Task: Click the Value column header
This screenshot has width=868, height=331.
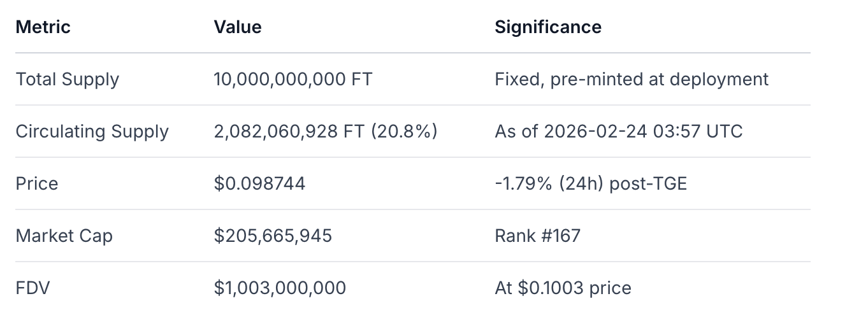Action: coord(237,27)
